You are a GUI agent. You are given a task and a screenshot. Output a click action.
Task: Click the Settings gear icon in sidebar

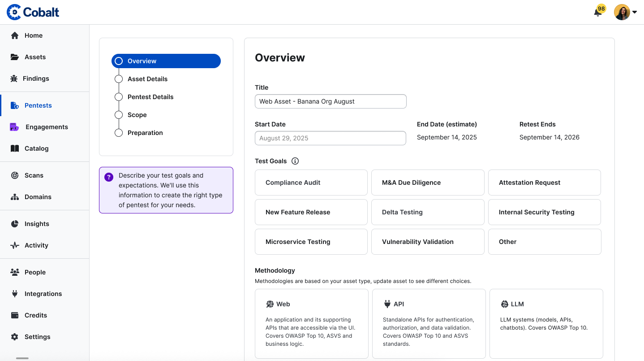point(15,337)
